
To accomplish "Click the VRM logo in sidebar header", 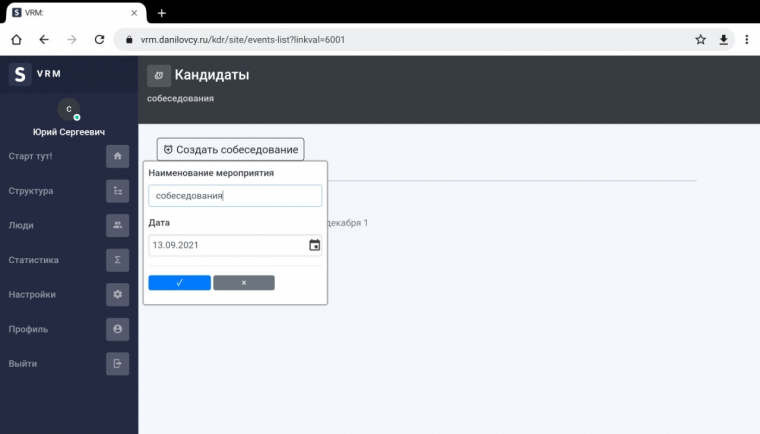I will pyautogui.click(x=20, y=75).
